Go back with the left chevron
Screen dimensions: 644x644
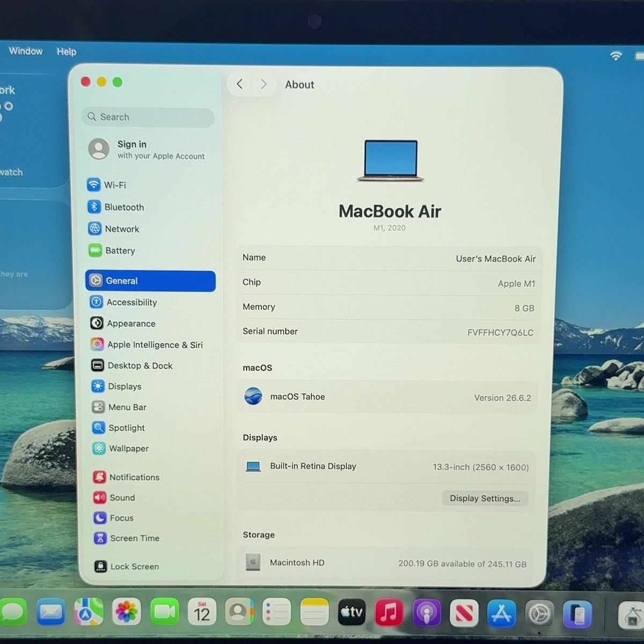tap(239, 84)
